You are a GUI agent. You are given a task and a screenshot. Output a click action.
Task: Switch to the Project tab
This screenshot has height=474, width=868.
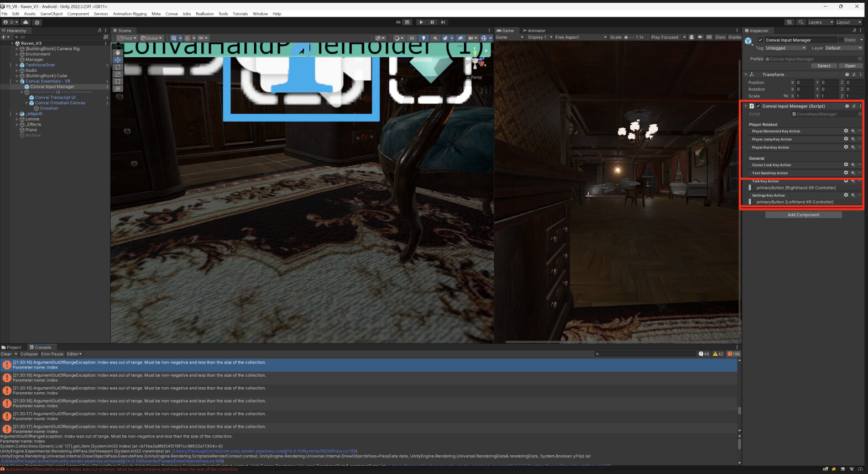[12, 347]
